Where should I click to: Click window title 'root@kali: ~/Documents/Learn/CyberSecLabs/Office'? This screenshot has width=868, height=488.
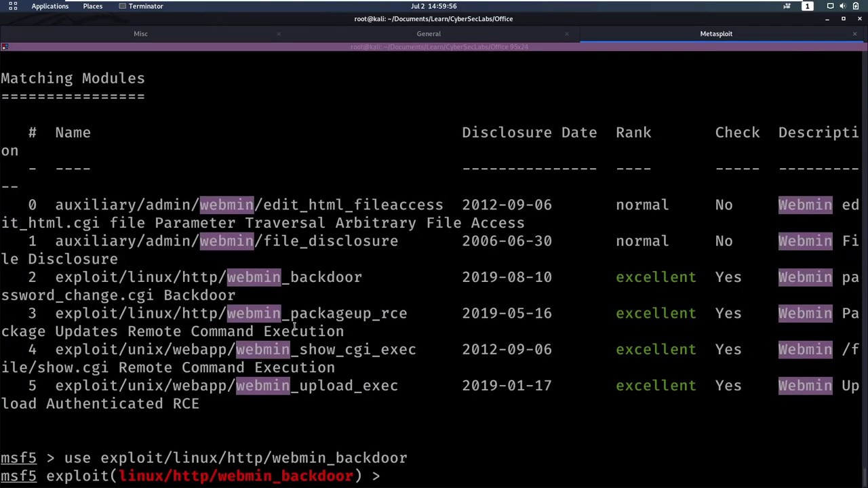[x=433, y=19]
